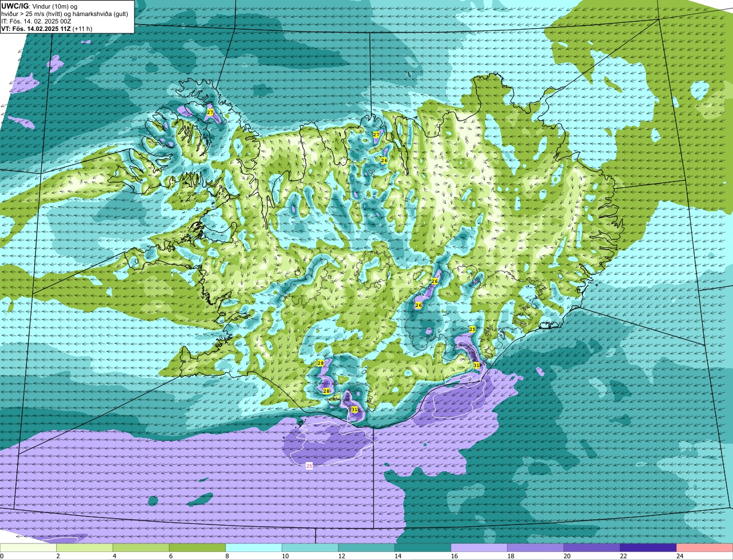Pick the 20–22 m/s violet legend swatch
Viewport: 733px width, 560px height.
click(593, 548)
